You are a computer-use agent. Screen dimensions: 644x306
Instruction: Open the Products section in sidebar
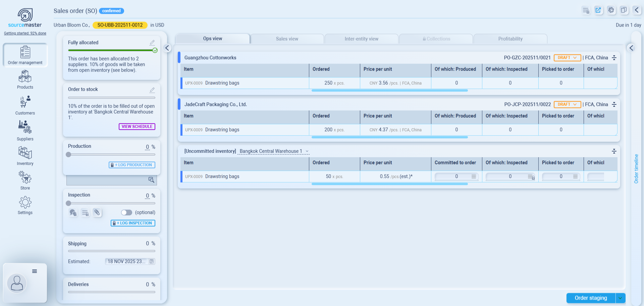[25, 80]
